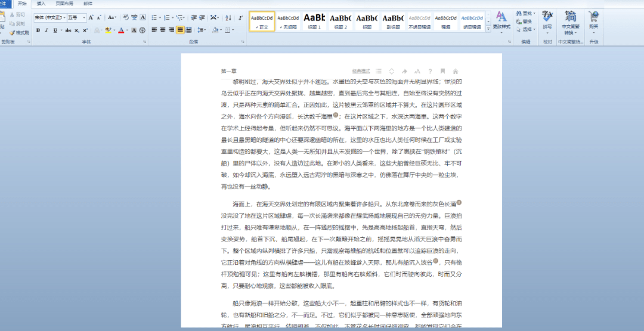Apply superscript formatting
The image size is (644, 331).
pyautogui.click(x=85, y=30)
